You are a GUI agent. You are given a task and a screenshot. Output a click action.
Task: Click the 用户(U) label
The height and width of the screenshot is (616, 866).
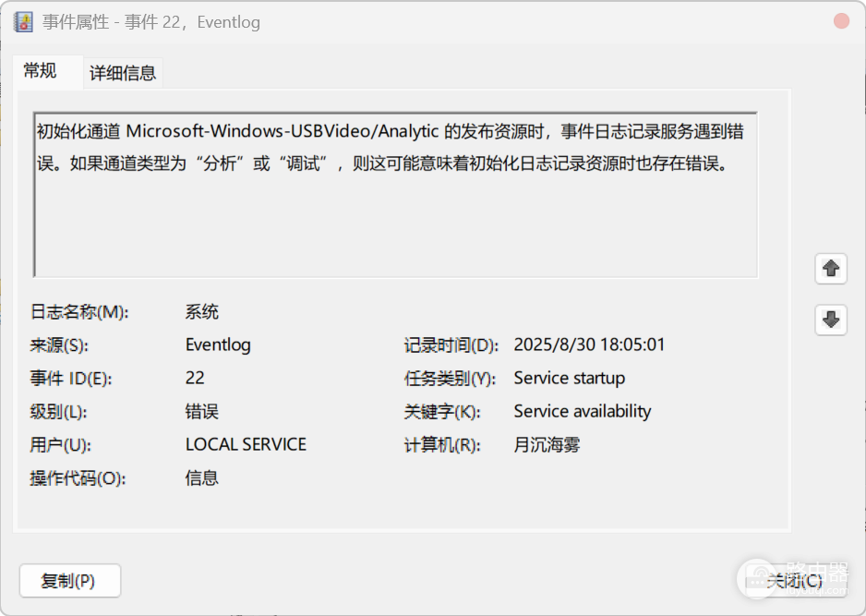(x=61, y=445)
